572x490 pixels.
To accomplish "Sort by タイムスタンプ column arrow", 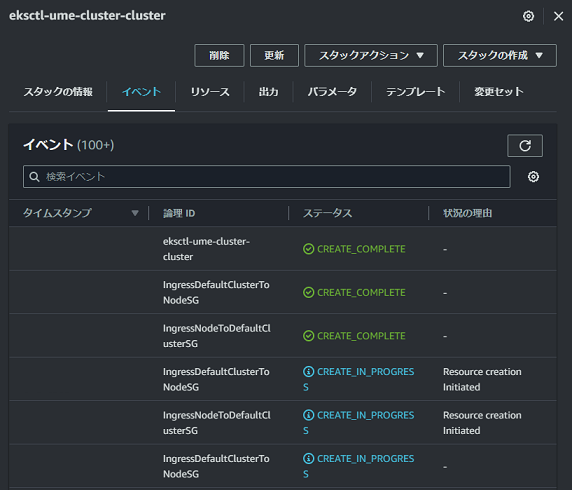I will 135,213.
